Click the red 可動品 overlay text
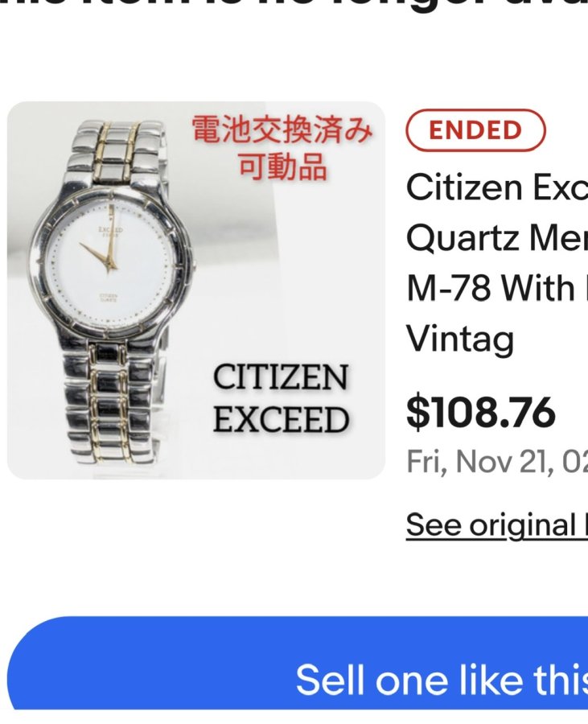This screenshot has width=588, height=724. [282, 166]
